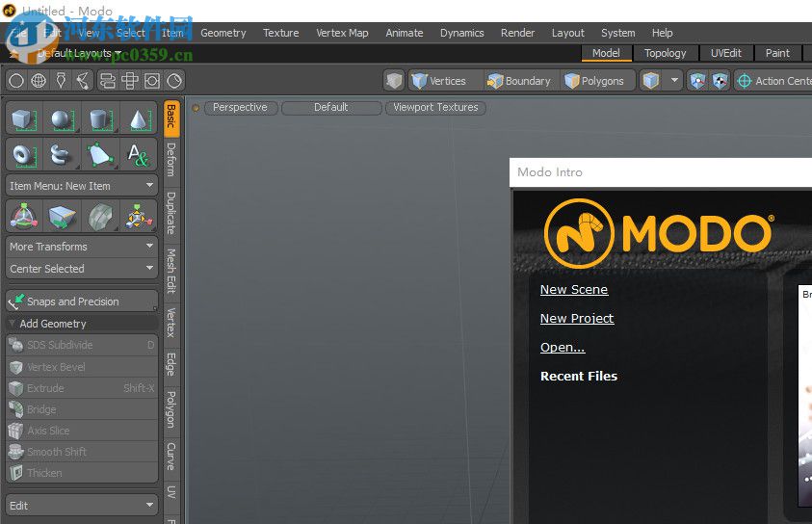Image resolution: width=812 pixels, height=524 pixels.
Task: Select the Cone primitive tool
Action: point(138,119)
